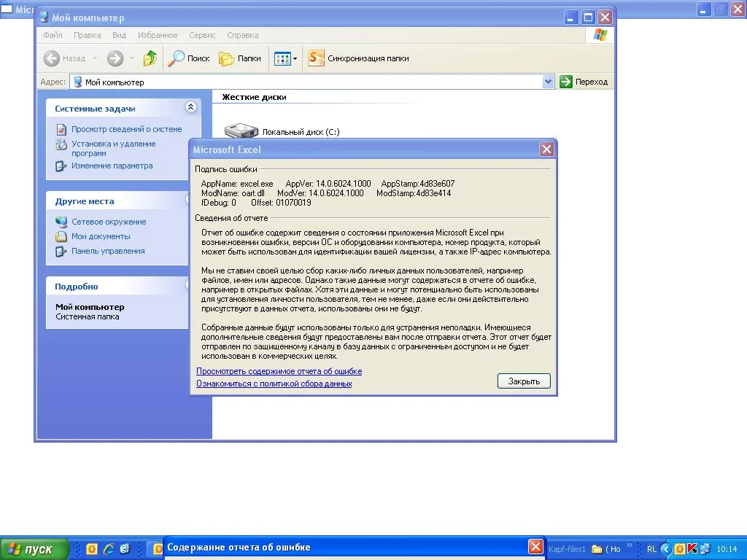
Task: Select the Local Disk (C:) drive icon
Action: (x=241, y=130)
